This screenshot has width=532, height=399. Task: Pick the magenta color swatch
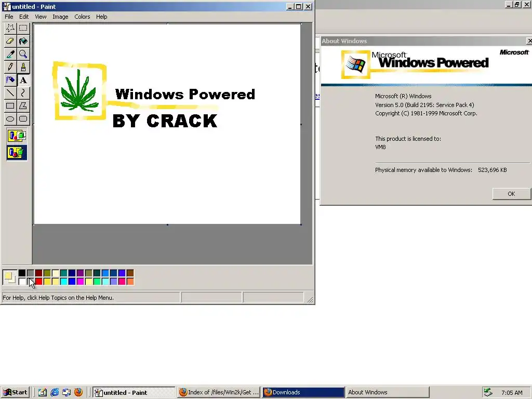click(x=81, y=281)
